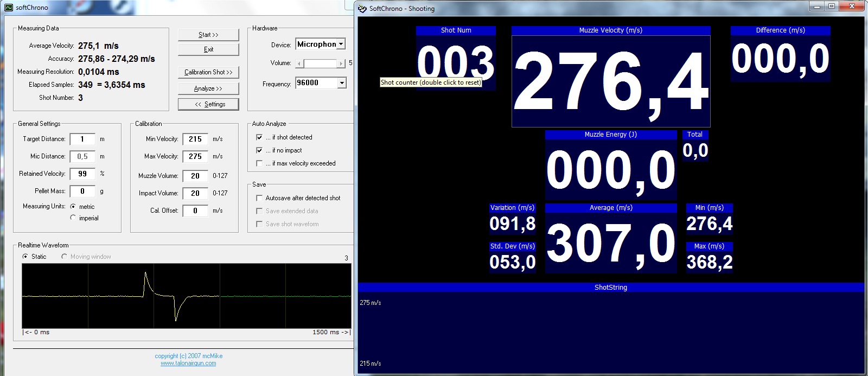Click the SoftChrono Shooting window icon
The image size is (868, 376).
click(x=362, y=9)
